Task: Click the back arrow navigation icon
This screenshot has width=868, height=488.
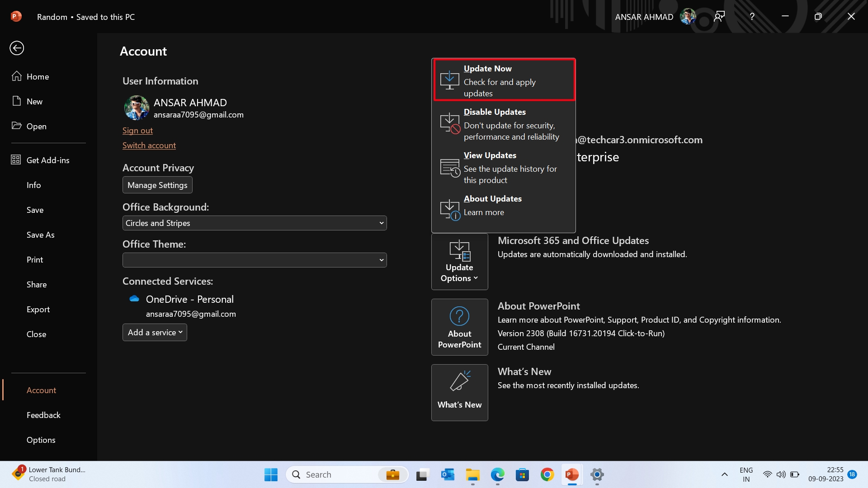Action: (17, 48)
